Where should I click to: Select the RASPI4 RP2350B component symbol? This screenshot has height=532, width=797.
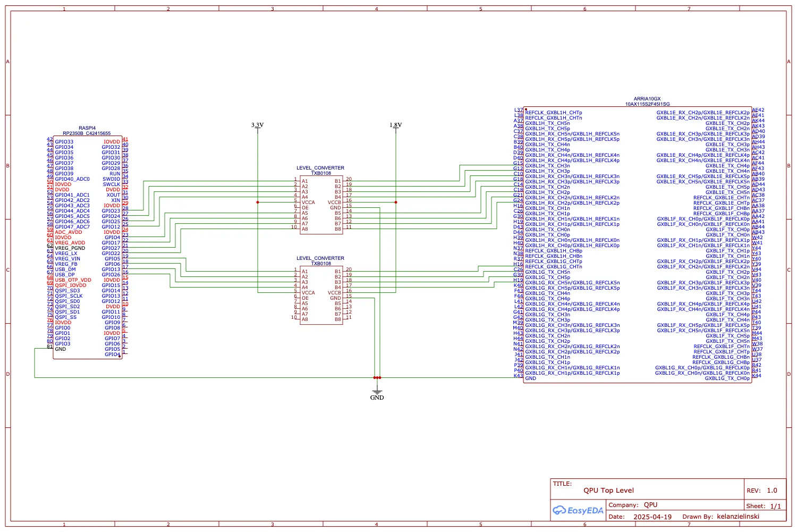(88, 244)
